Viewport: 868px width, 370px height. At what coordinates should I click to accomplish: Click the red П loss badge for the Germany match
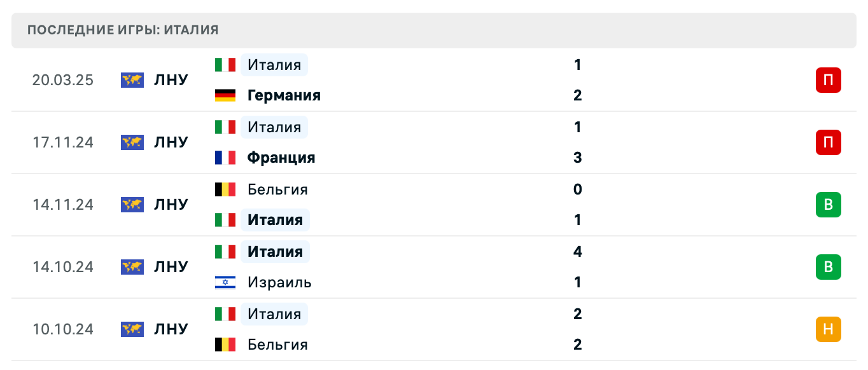click(827, 80)
